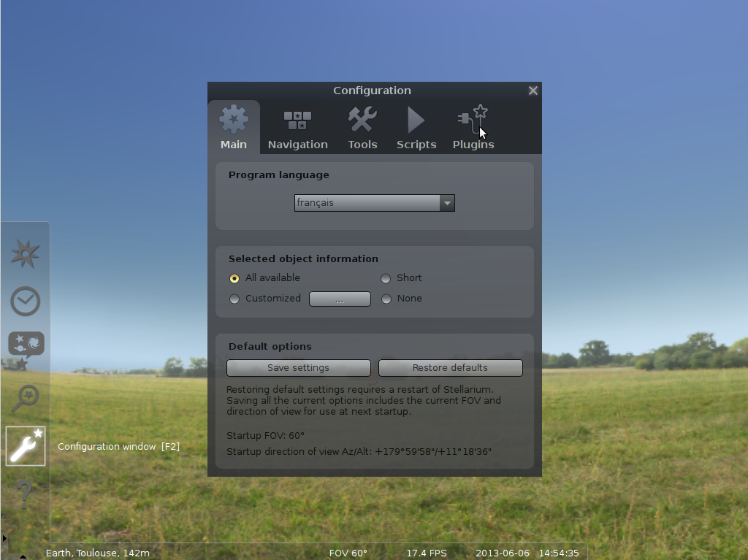Click the Save settings button

point(299,368)
